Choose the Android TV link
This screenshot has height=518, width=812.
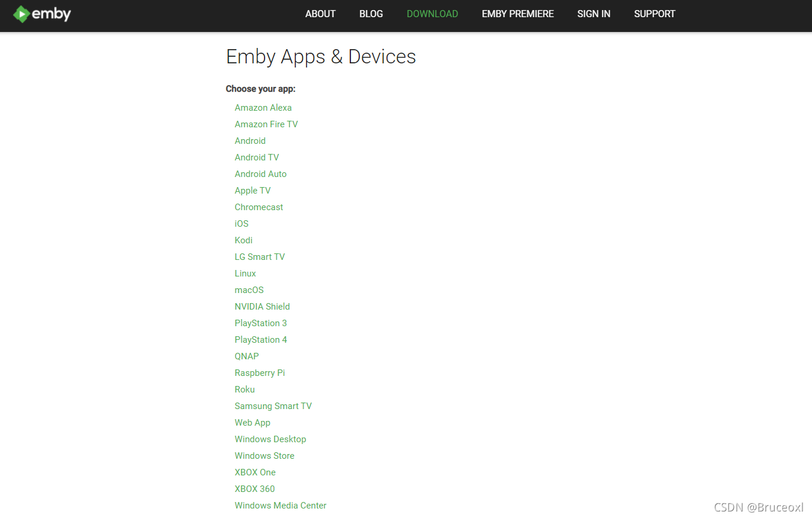click(x=257, y=157)
